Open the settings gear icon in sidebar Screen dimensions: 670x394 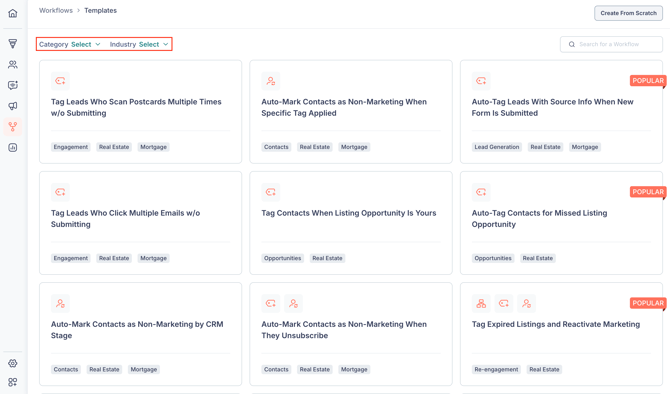[13, 363]
